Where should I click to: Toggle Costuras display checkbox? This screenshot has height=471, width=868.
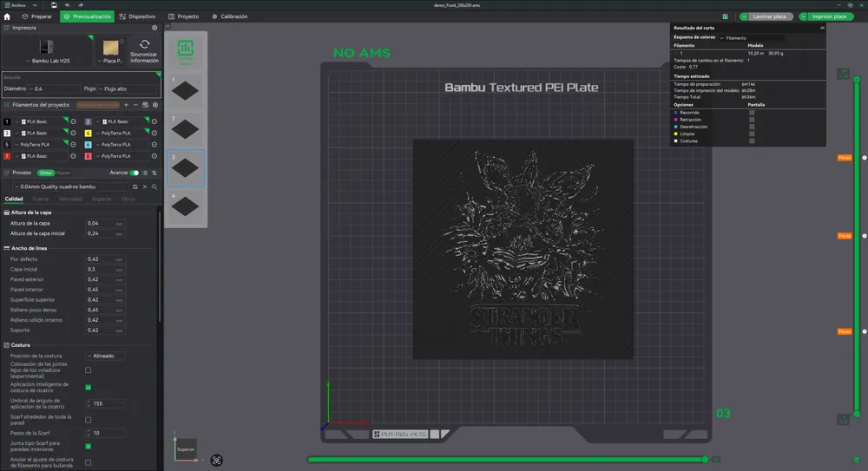[752, 141]
